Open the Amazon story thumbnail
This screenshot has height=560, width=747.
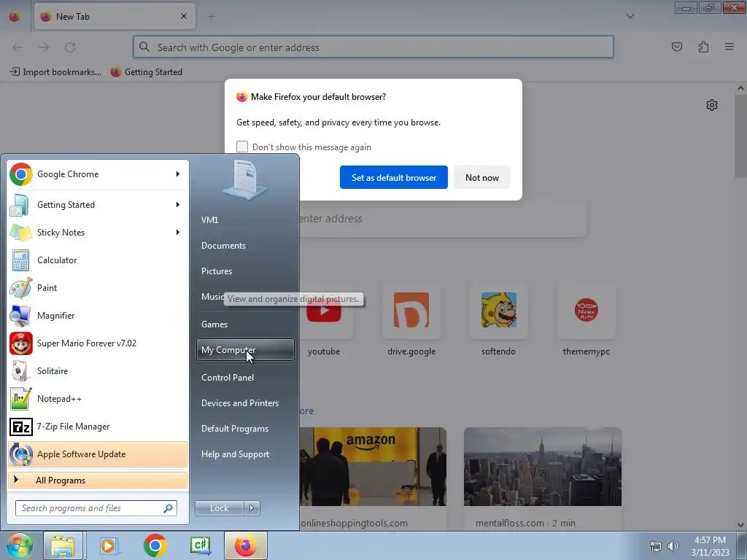coord(373,467)
